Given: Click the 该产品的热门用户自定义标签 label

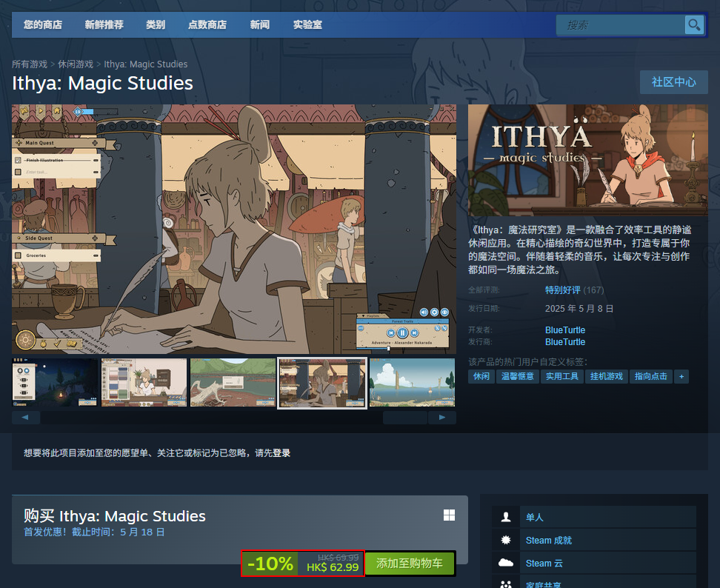Looking at the screenshot, I should (527, 361).
